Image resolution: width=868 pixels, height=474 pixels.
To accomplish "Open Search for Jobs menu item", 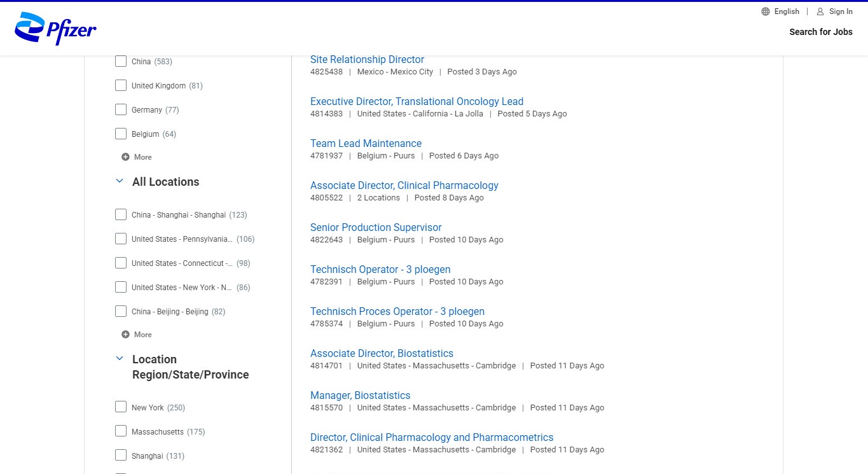I will [x=820, y=32].
